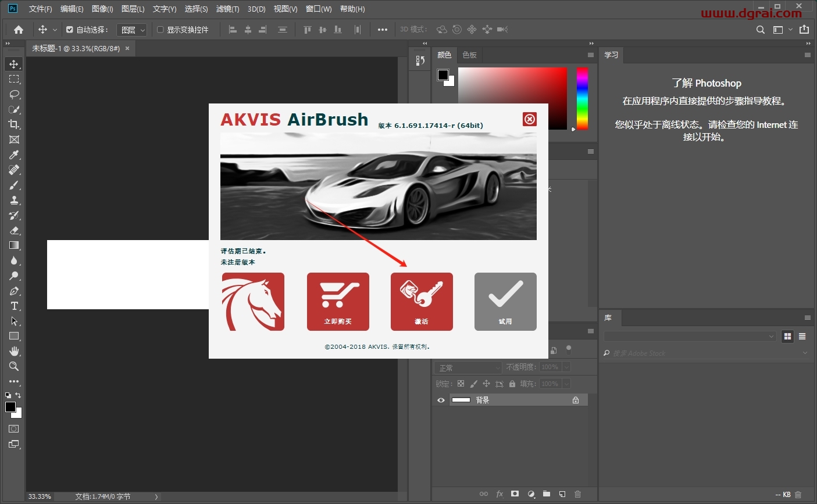Open the 库 panel flyout menu
The image size is (817, 504).
pos(808,318)
